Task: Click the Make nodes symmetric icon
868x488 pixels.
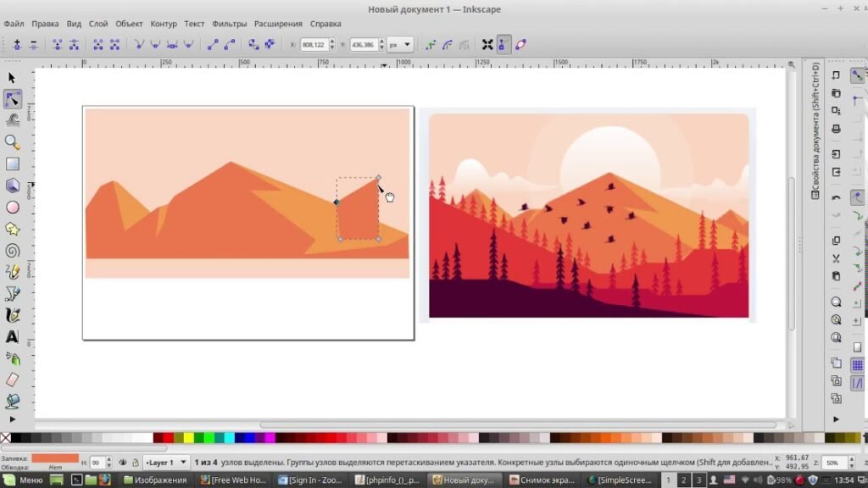Action: pos(172,45)
